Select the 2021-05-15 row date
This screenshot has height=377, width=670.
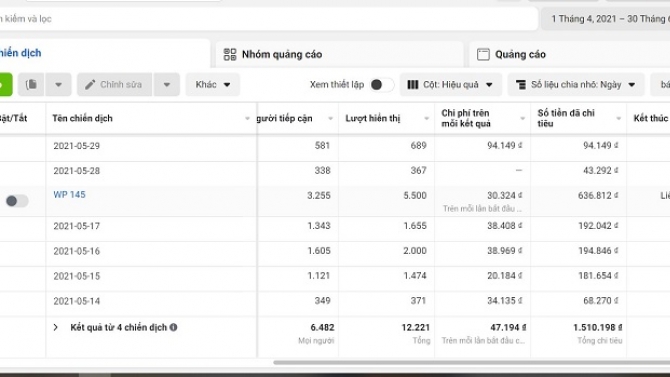76,276
